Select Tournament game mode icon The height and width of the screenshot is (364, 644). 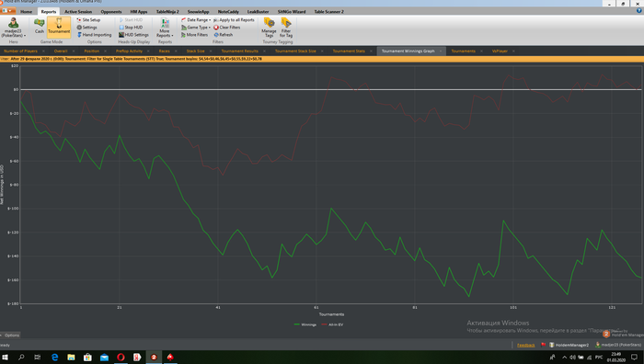click(59, 27)
